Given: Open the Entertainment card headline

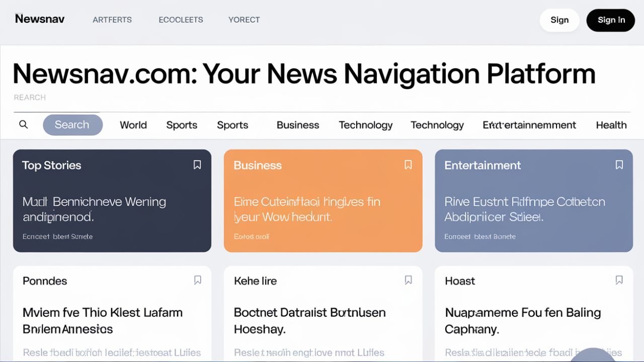Looking at the screenshot, I should pyautogui.click(x=525, y=209).
